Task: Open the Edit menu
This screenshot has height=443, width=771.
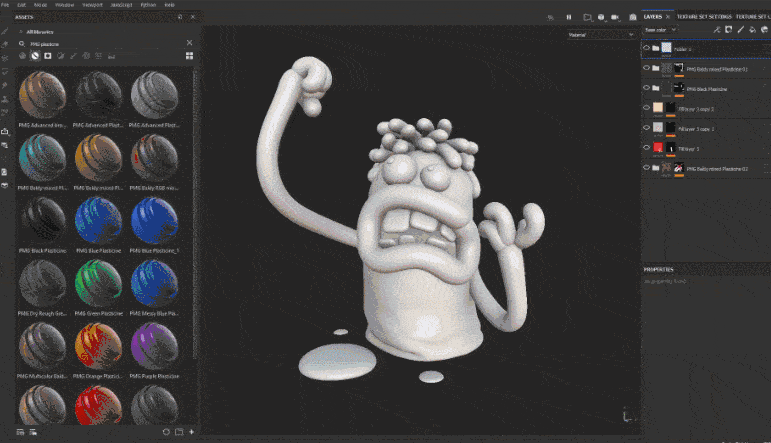Action: tap(22, 5)
